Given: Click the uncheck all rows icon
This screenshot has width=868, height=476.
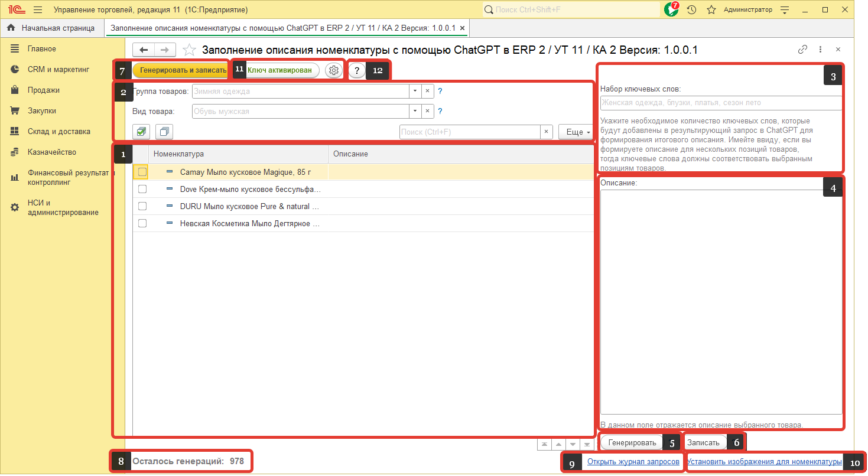Looking at the screenshot, I should pyautogui.click(x=165, y=132).
